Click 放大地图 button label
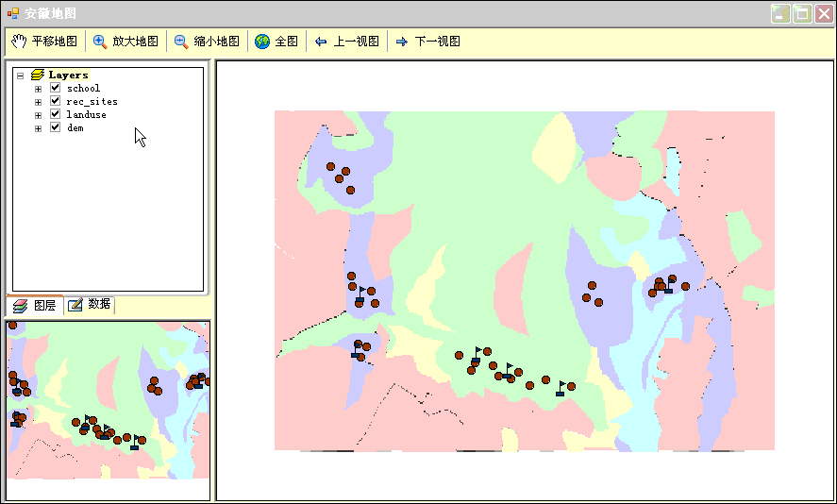 [x=136, y=42]
